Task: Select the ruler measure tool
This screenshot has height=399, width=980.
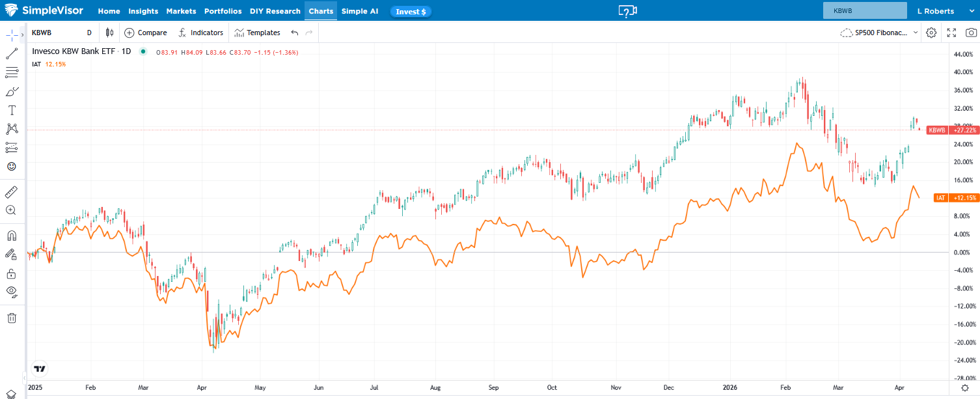Action: [x=11, y=192]
